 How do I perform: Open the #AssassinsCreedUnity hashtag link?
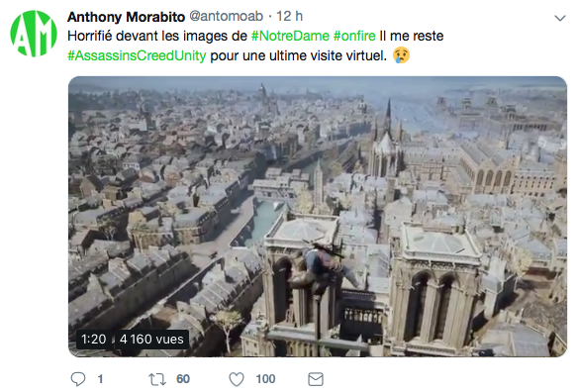coord(137,55)
